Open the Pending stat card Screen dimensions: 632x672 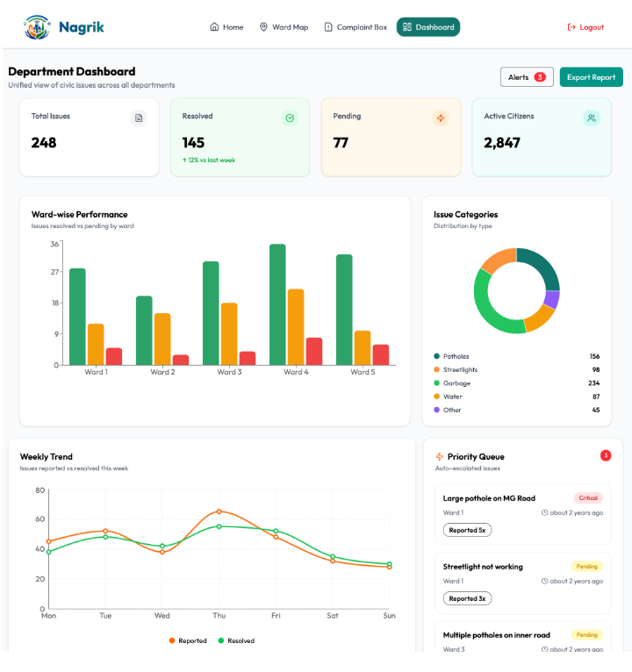(x=391, y=137)
